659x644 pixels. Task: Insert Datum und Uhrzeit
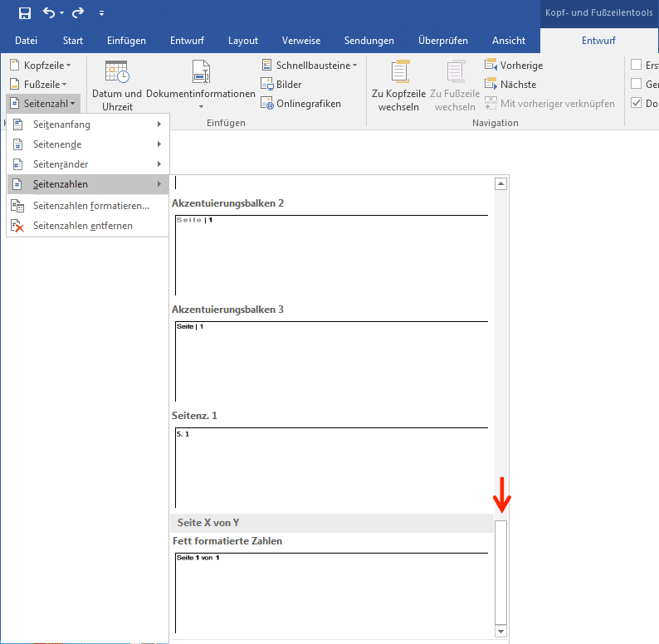click(117, 85)
